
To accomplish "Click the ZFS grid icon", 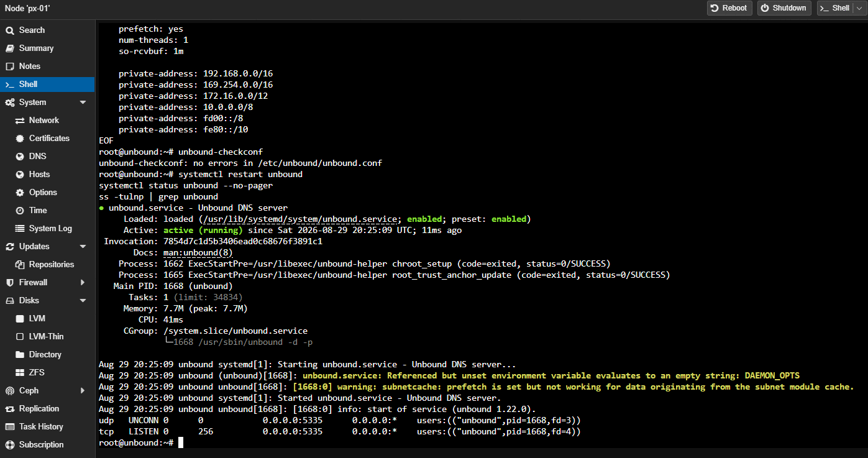I will point(19,372).
